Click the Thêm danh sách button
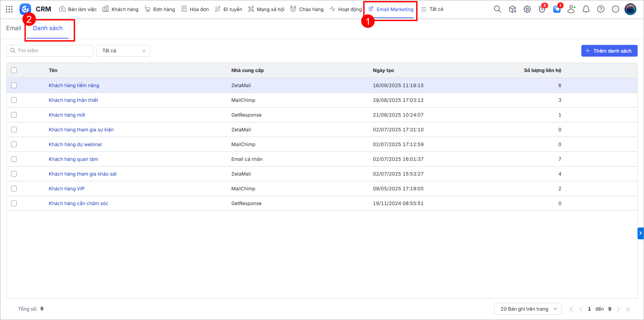Screen dimensions: 644x320 609,51
